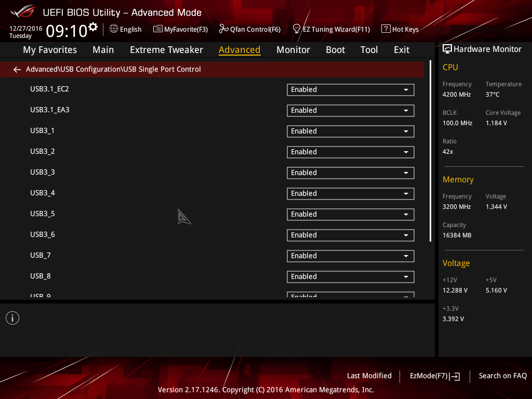Click the info icon in the help panel

[x=12, y=318]
